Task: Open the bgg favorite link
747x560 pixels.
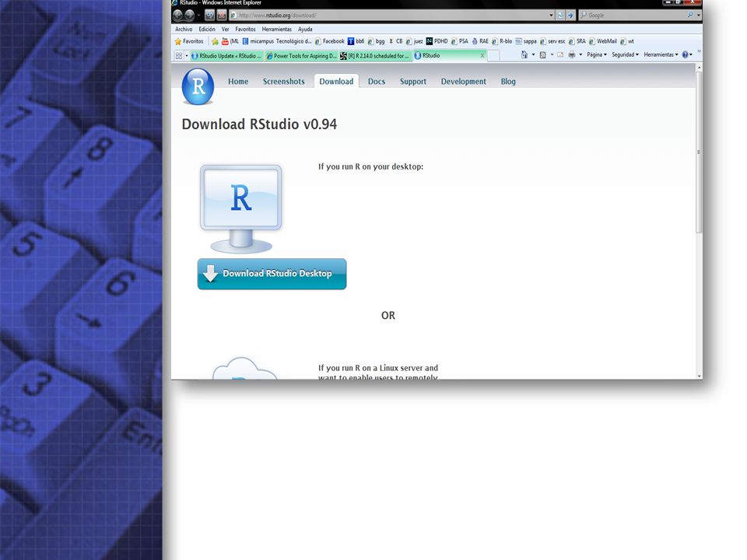Action: pos(377,41)
